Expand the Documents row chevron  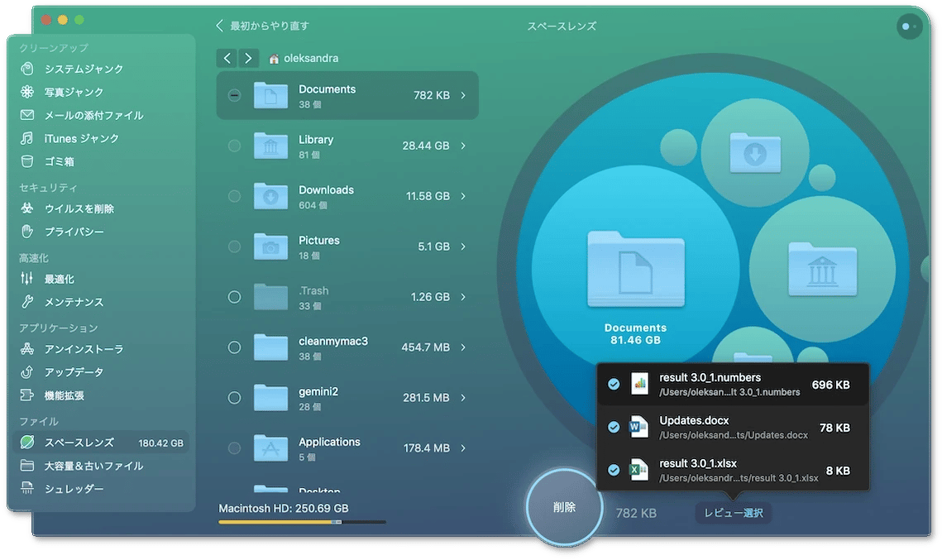(x=463, y=95)
